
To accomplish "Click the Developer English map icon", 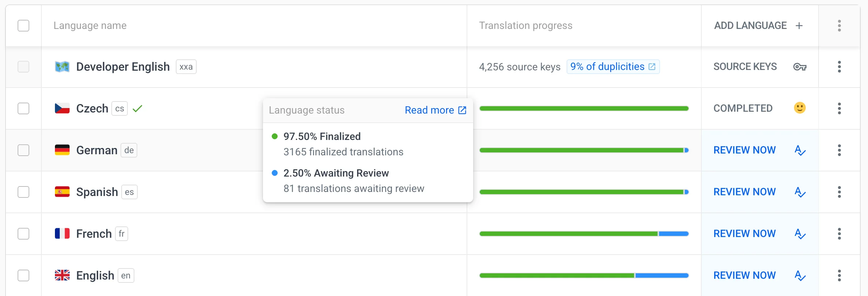I will click(x=62, y=67).
